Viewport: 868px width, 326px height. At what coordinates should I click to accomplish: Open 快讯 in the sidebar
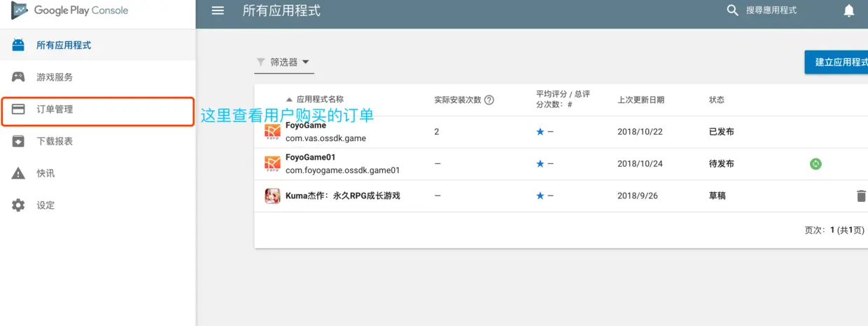tap(98, 173)
